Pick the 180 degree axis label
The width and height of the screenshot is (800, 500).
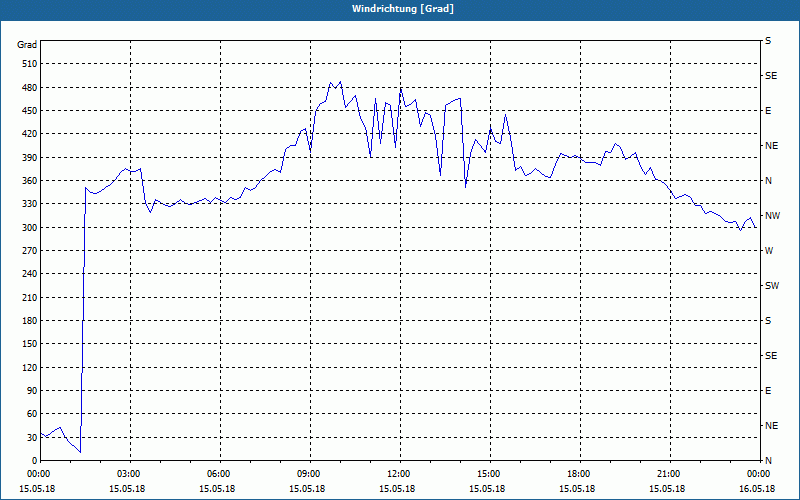30,321
